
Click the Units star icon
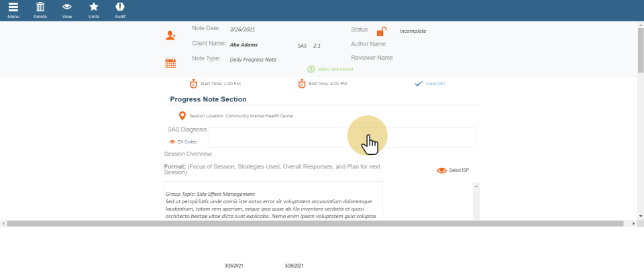(94, 7)
